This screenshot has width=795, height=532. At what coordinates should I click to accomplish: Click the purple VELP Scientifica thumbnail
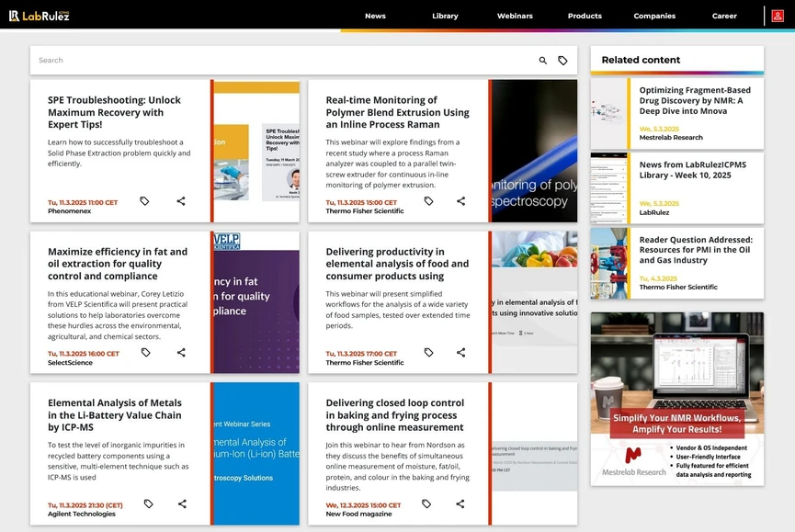pos(256,302)
